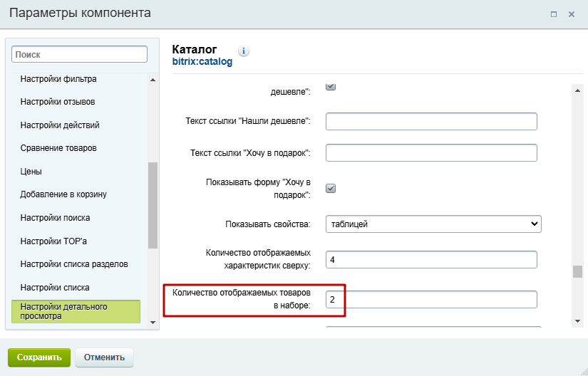Click the settings pane scroll-up arrow
588x376 pixels.
click(x=577, y=90)
